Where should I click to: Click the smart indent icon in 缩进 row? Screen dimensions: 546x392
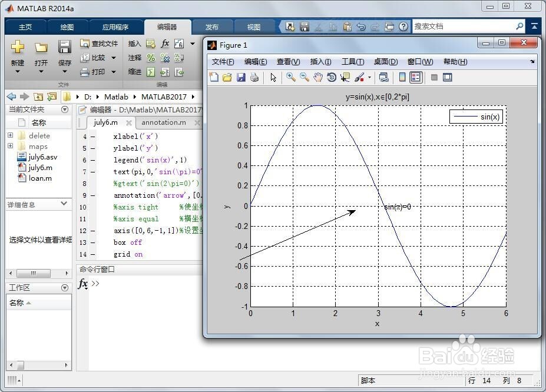point(150,72)
